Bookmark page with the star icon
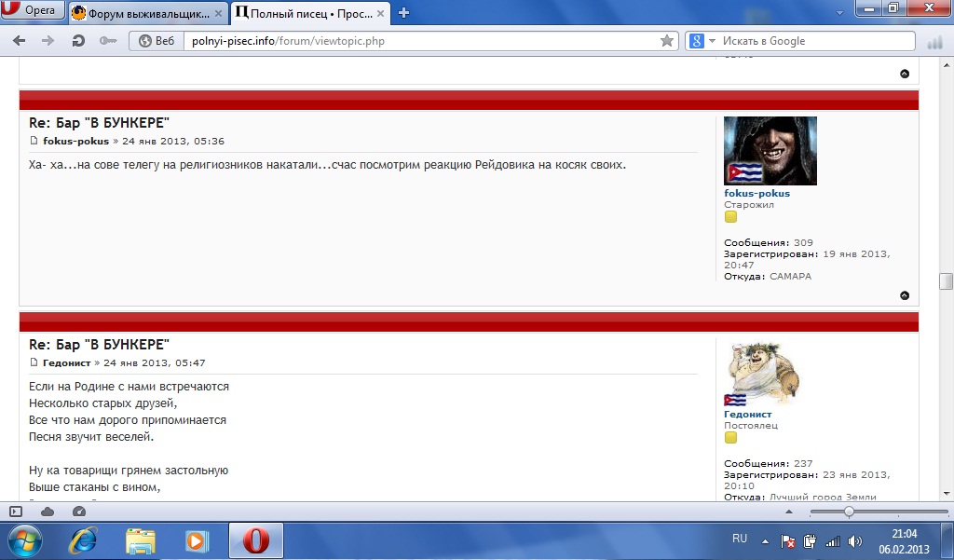 667,41
